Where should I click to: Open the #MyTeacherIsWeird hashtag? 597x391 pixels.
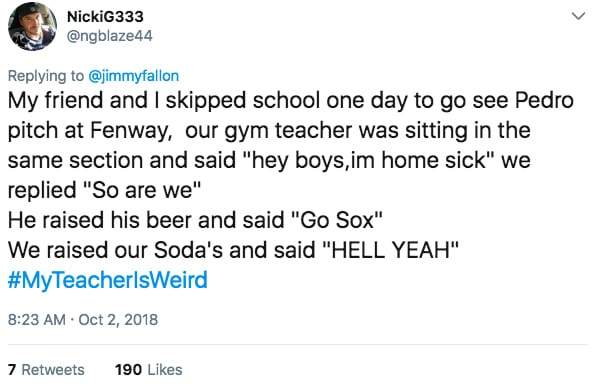point(108,280)
